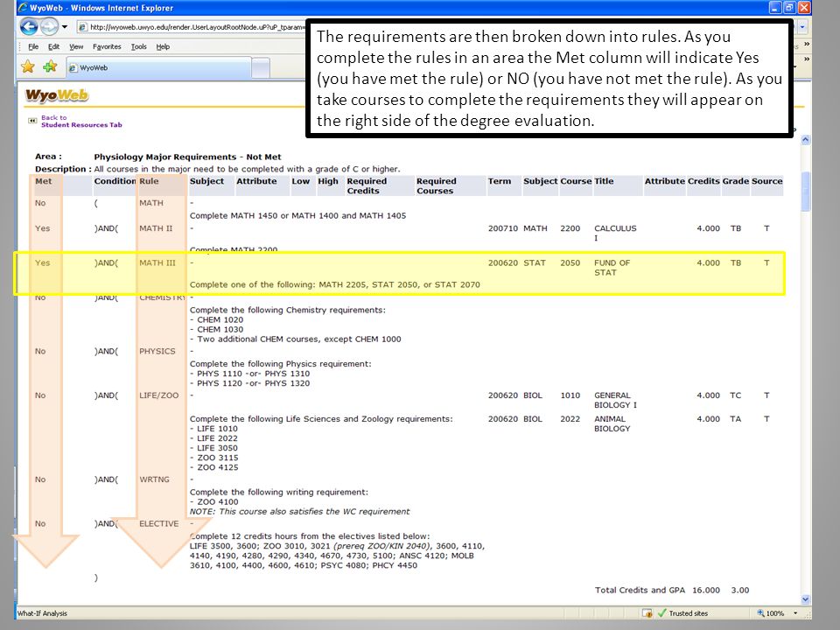Click the Favorites star icon
Screen dimensions: 840x630
point(28,67)
